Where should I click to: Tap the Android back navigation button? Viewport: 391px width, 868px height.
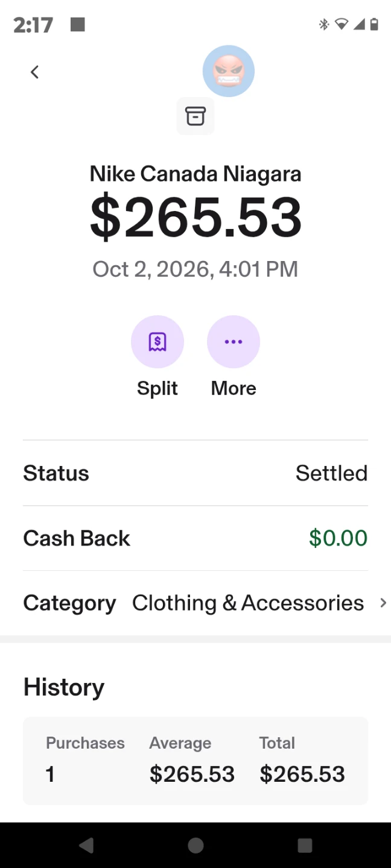[86, 845]
